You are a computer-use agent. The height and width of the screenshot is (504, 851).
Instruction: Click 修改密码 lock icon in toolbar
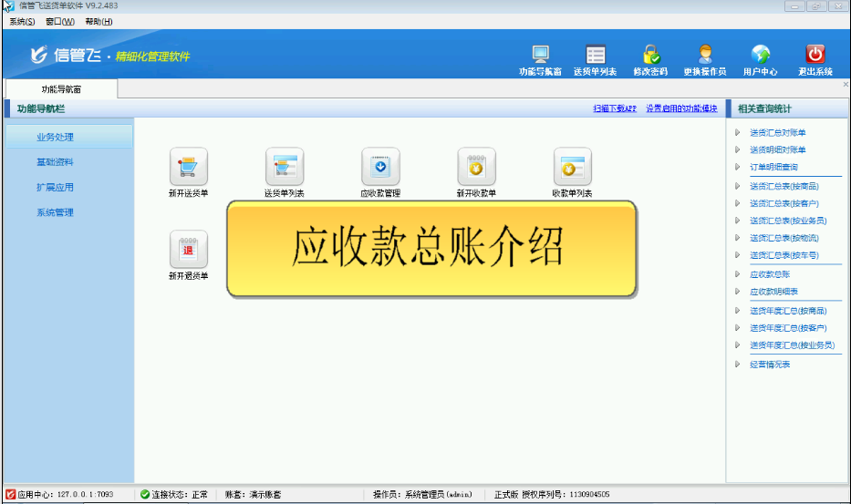pos(650,56)
